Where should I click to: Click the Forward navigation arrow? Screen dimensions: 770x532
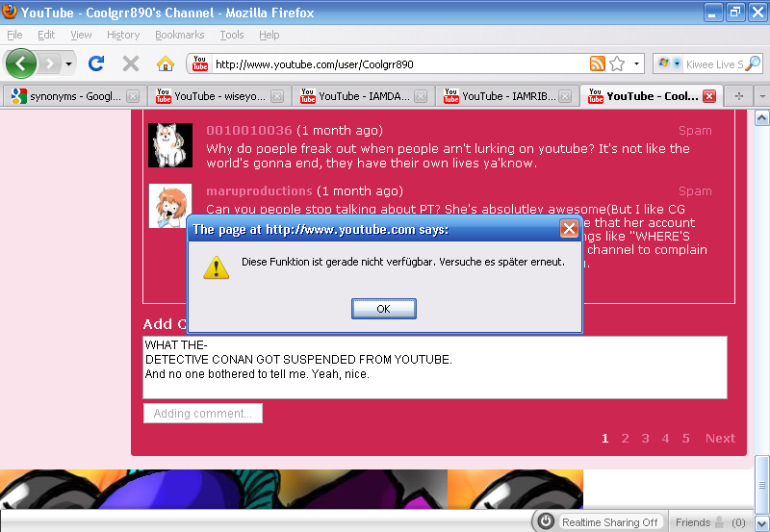click(x=49, y=63)
